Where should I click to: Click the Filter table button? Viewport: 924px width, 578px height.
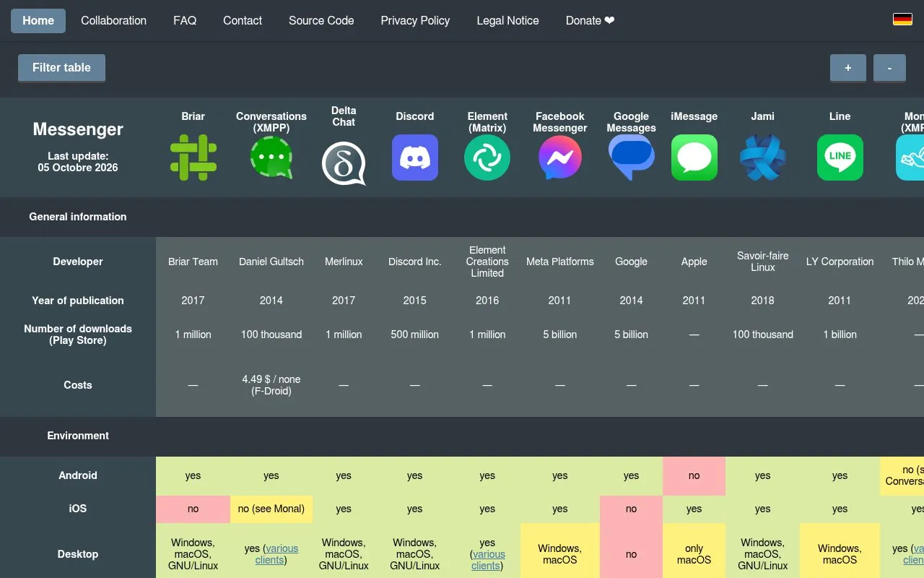[61, 67]
